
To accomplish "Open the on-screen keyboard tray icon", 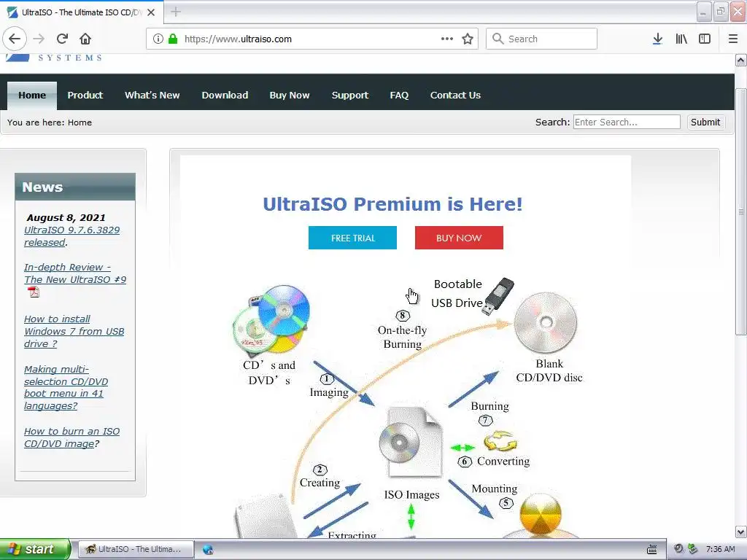I will click(x=651, y=549).
